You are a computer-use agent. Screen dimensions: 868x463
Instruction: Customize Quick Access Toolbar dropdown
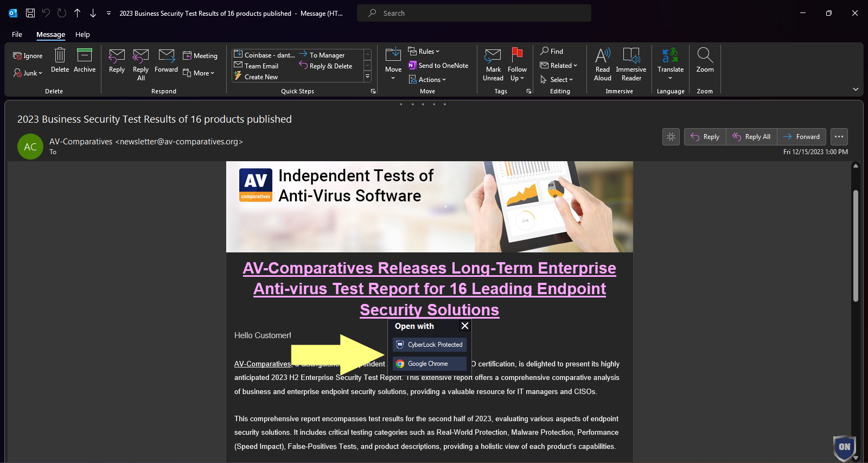[x=108, y=13]
